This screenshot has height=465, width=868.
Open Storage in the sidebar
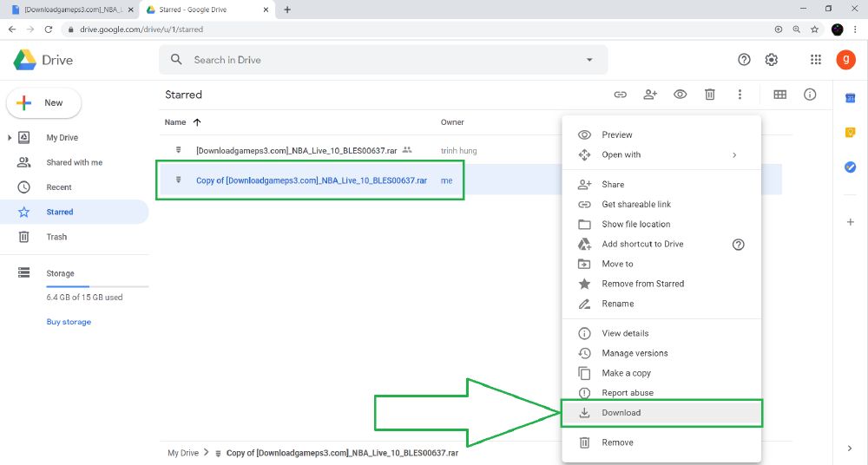(60, 273)
